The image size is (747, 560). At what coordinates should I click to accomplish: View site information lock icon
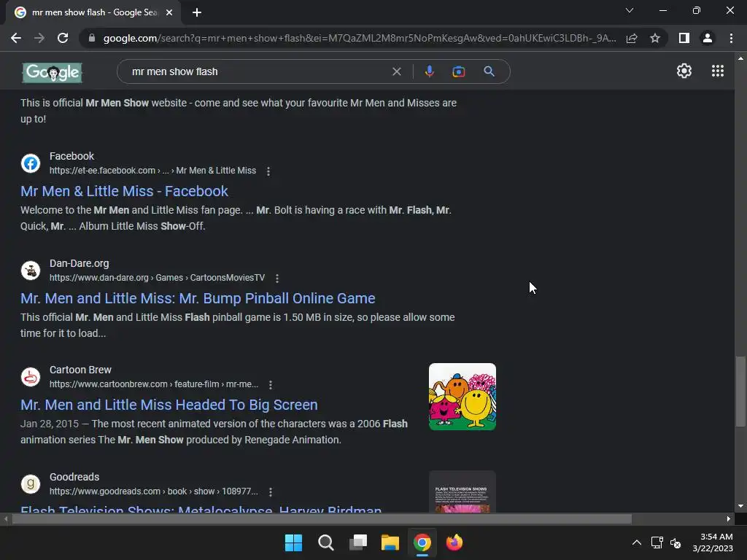pyautogui.click(x=92, y=38)
